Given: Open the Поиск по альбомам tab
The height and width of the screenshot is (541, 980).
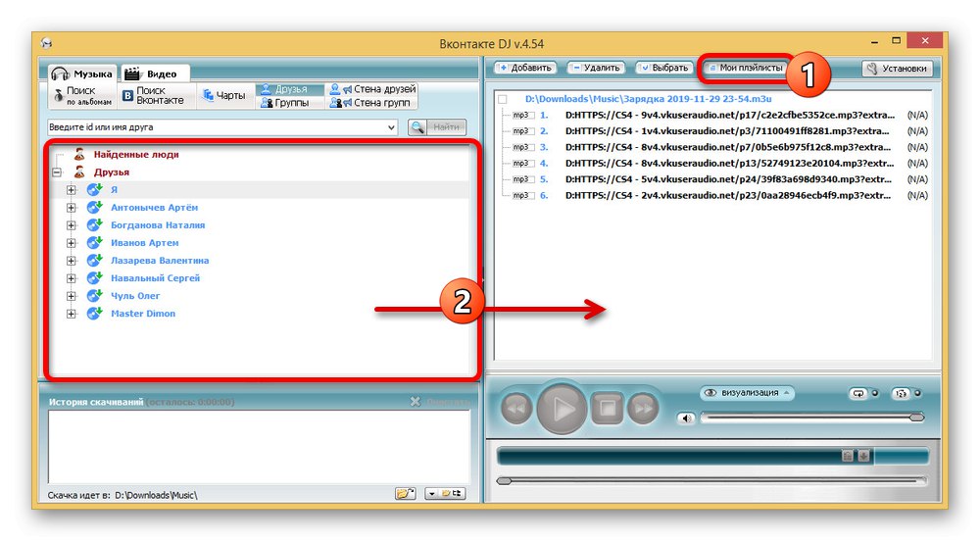Looking at the screenshot, I should click(83, 96).
